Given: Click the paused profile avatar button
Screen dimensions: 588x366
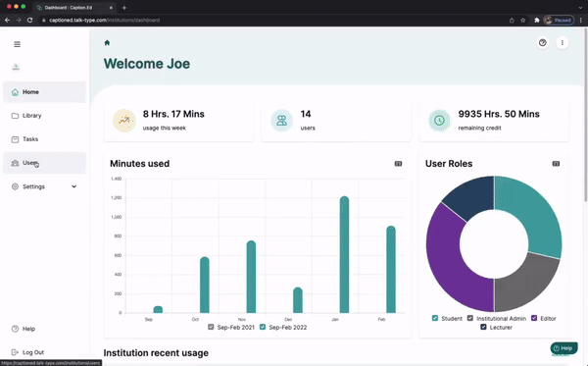Looking at the screenshot, I should [x=559, y=21].
